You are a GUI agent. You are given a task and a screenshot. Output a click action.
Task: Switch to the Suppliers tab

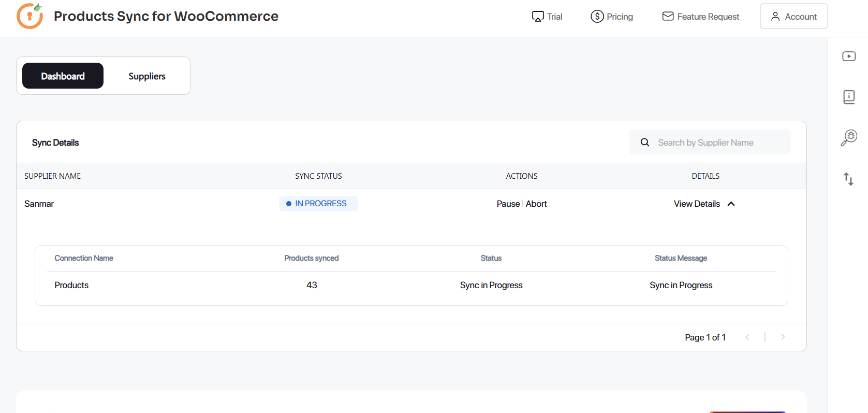click(x=147, y=76)
